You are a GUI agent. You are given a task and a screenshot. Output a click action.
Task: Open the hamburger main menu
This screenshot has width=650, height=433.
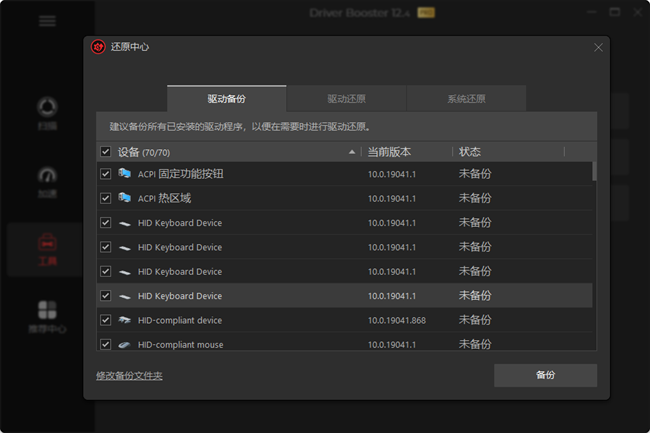click(x=47, y=21)
